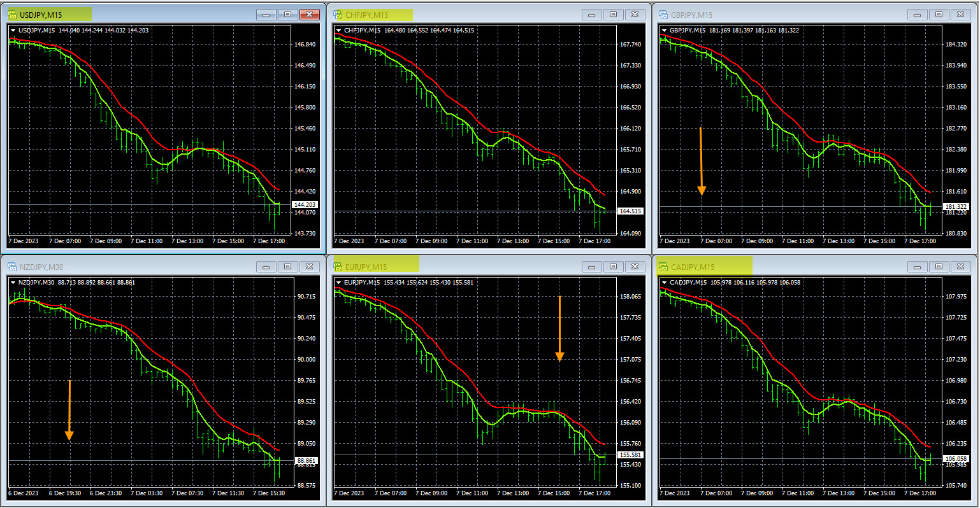
Task: Click the 155.581 price label on EURJPY
Action: tap(630, 455)
